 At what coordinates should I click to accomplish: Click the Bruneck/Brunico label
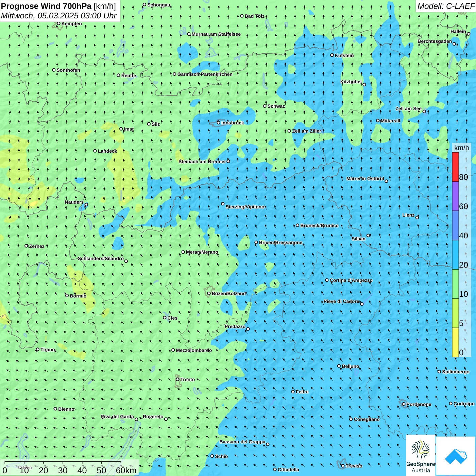click(x=319, y=225)
